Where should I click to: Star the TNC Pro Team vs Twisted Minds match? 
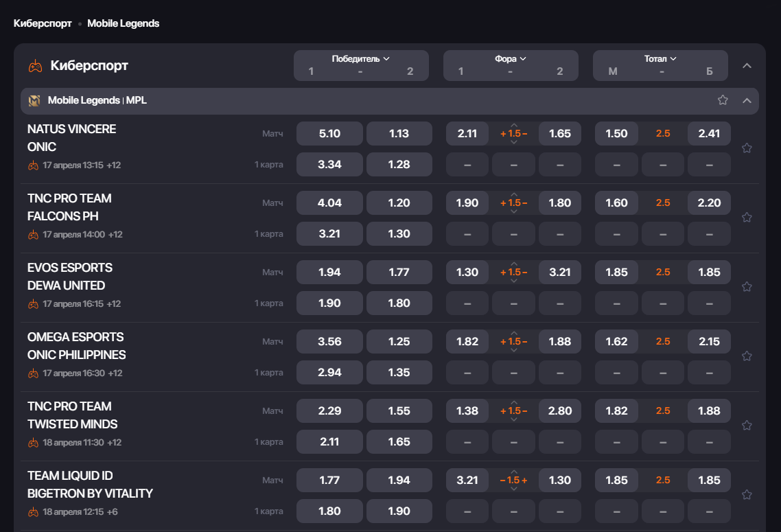click(x=747, y=425)
